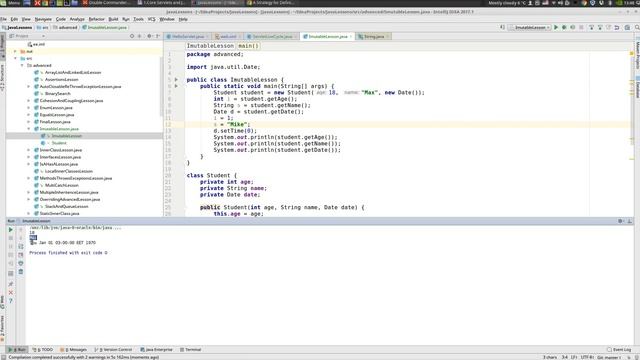Clear Run console with the trash icon
The height and width of the screenshot is (360, 640).
[21, 271]
